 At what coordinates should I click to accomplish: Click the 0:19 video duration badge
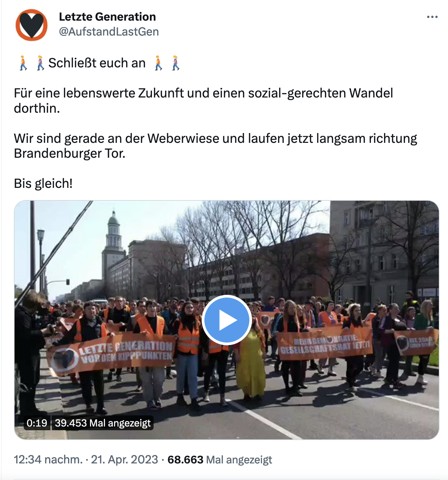click(x=37, y=423)
